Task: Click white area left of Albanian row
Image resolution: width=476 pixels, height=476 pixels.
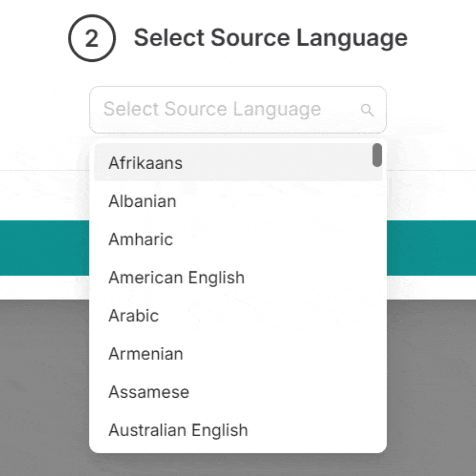Action: (x=45, y=196)
